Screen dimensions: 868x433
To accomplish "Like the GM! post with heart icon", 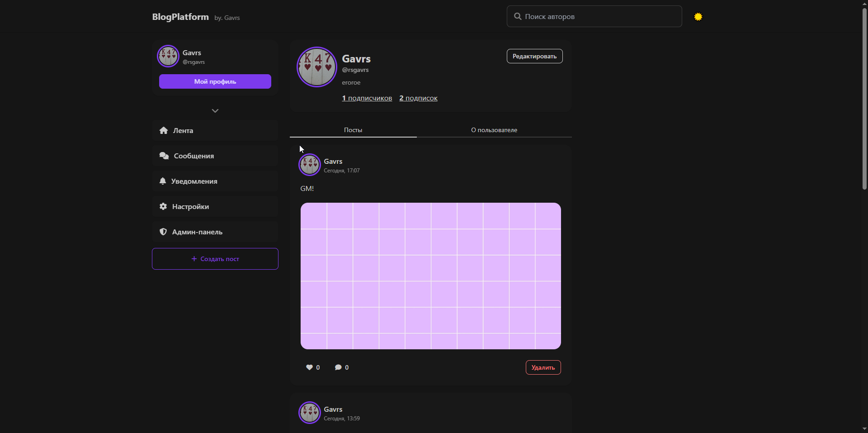I will coord(310,367).
